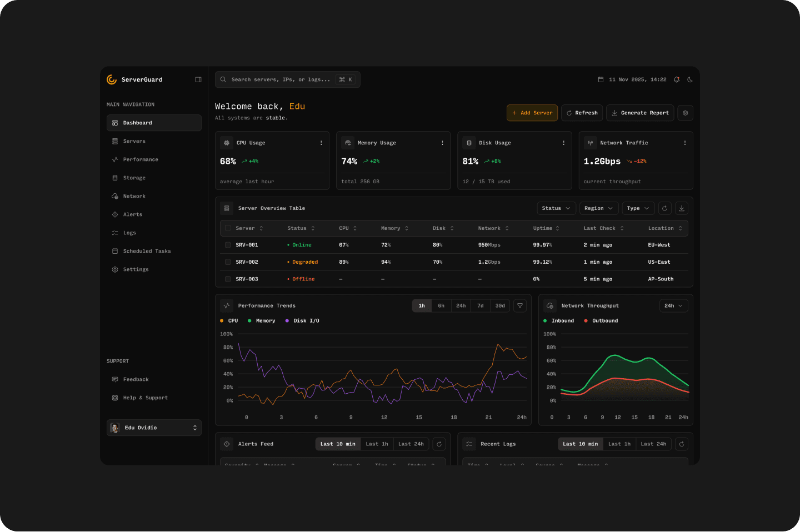Switch Performance Trends to 7d tab
Viewport: 800px width, 532px height.
tap(480, 305)
